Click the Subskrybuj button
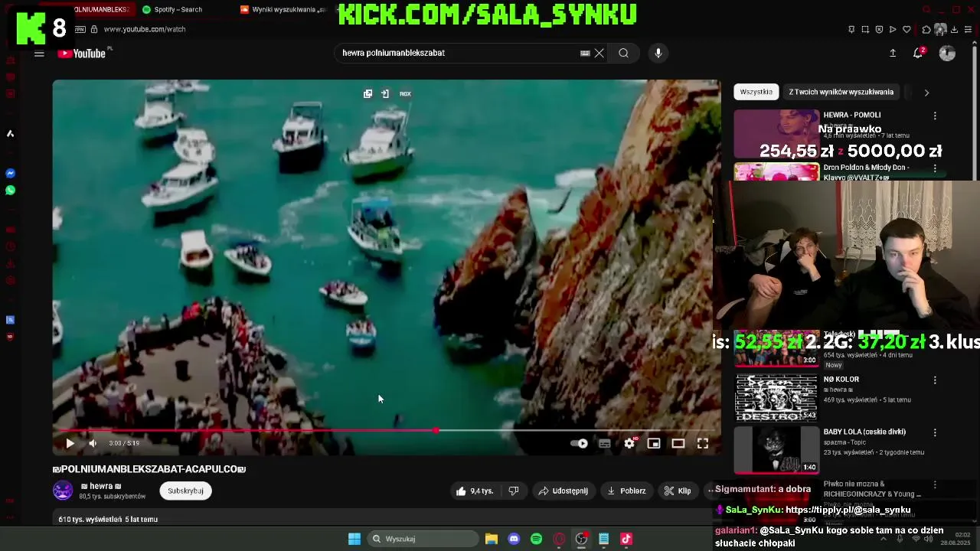The image size is (980, 551). click(x=185, y=491)
